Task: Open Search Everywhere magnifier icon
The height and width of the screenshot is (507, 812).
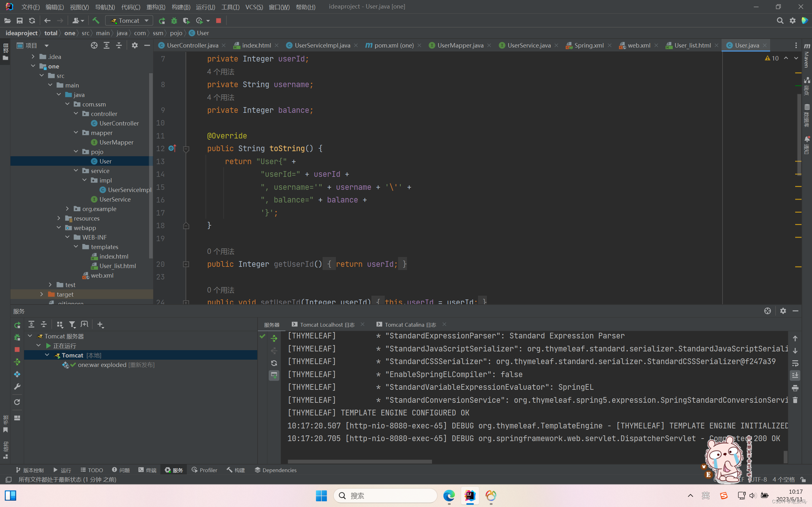Action: [x=780, y=21]
